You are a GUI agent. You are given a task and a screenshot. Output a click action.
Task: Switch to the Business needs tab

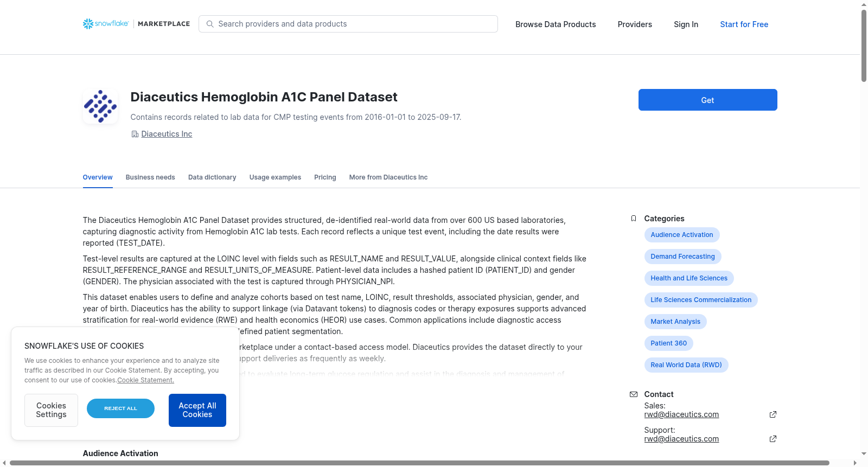point(150,177)
